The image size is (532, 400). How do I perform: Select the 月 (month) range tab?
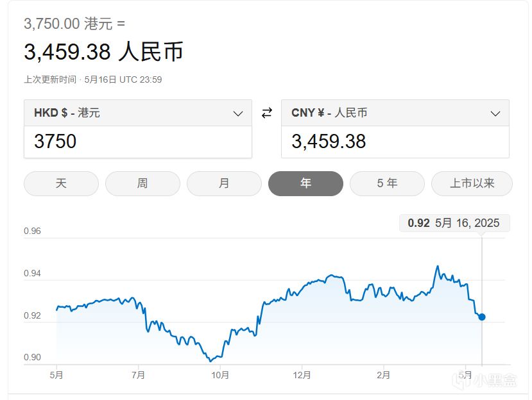(x=224, y=183)
